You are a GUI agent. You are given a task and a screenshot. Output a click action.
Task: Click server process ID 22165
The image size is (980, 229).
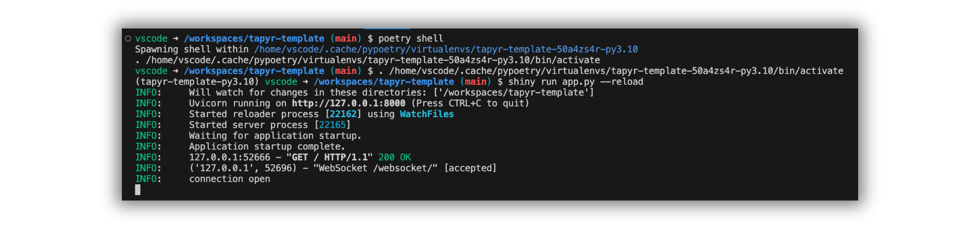(x=332, y=125)
